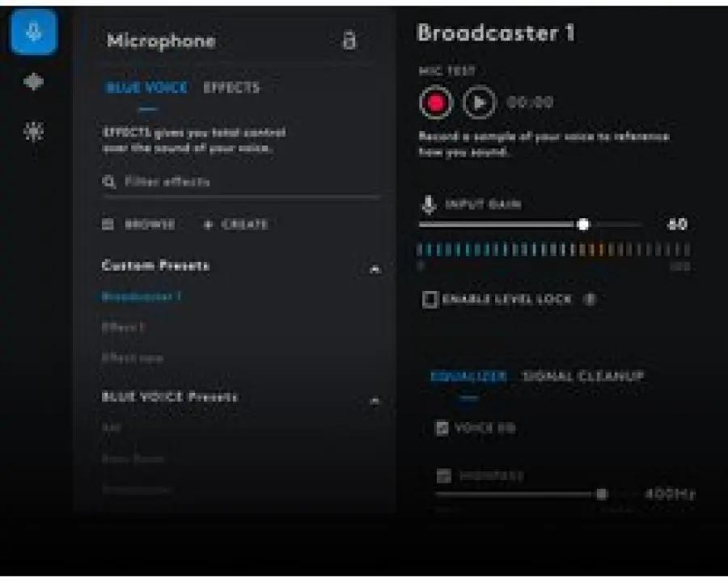
Task: Click the high-pass frequency slider handle
Action: coord(601,494)
